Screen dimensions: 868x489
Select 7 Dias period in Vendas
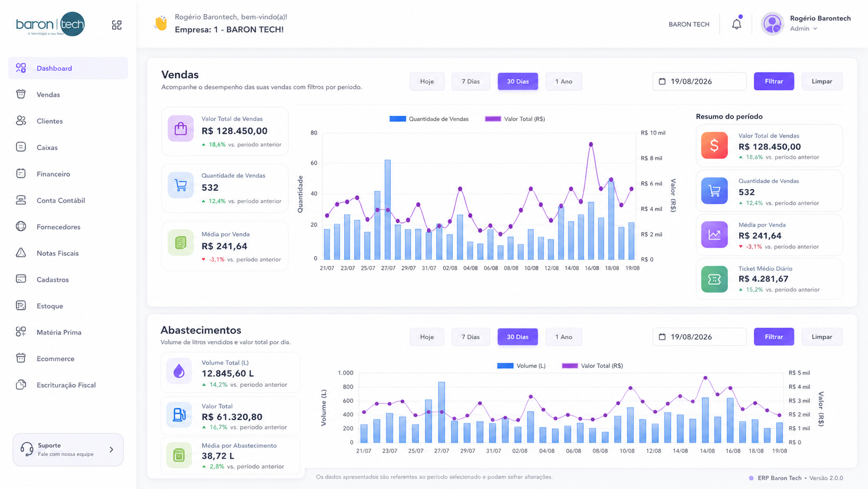[470, 81]
